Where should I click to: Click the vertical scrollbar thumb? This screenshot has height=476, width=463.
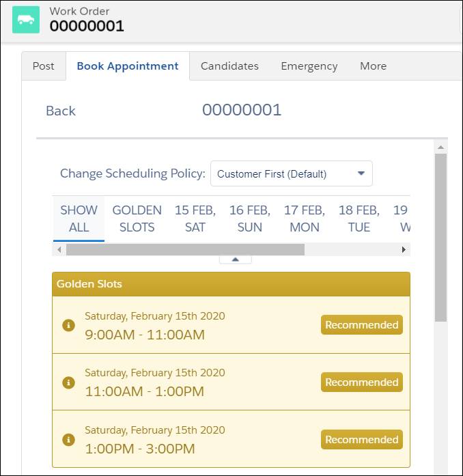(x=441, y=238)
